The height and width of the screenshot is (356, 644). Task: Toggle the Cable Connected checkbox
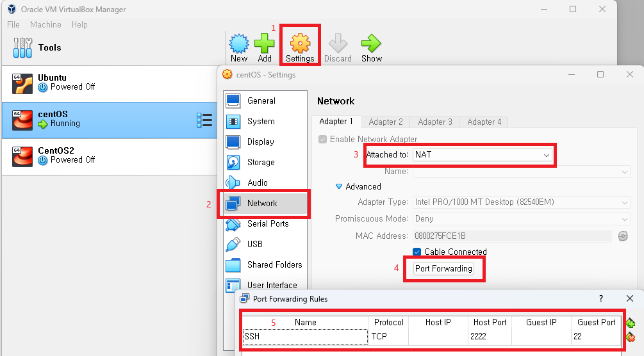(417, 252)
